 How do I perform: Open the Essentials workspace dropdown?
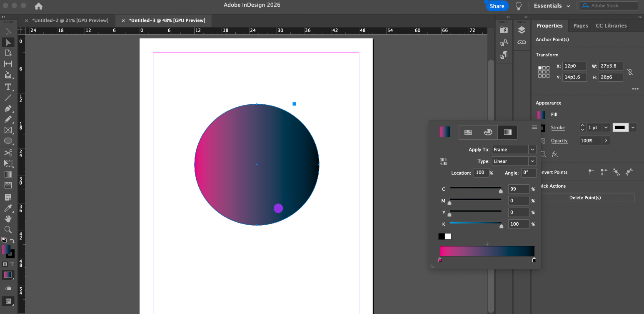[552, 6]
